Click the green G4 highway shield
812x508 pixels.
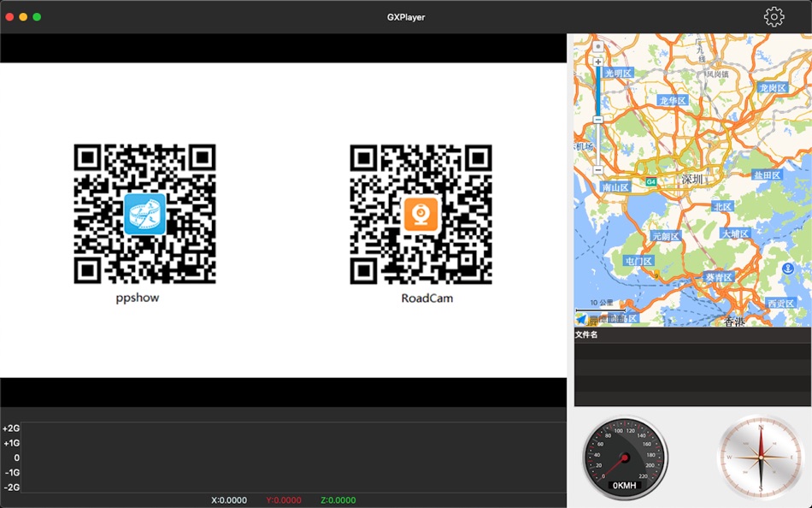(x=651, y=182)
